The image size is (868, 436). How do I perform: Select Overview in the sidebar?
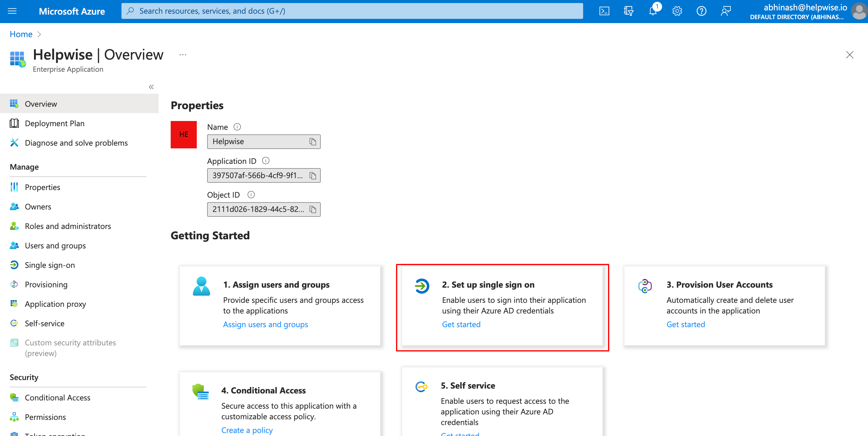pyautogui.click(x=79, y=103)
